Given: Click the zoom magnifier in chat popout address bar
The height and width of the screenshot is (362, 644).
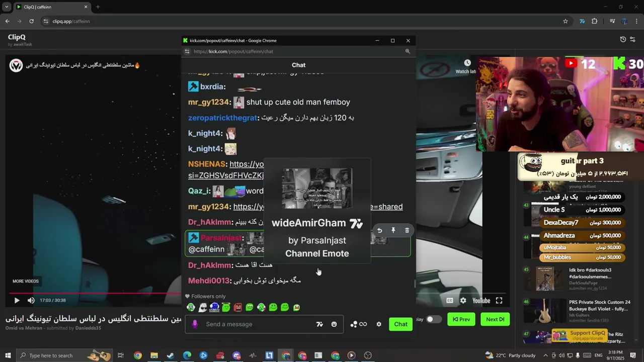Looking at the screenshot, I should click(x=408, y=51).
